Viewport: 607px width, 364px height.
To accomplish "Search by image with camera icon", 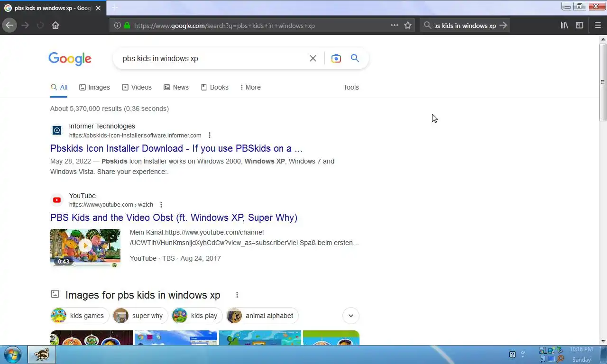I will (x=336, y=58).
